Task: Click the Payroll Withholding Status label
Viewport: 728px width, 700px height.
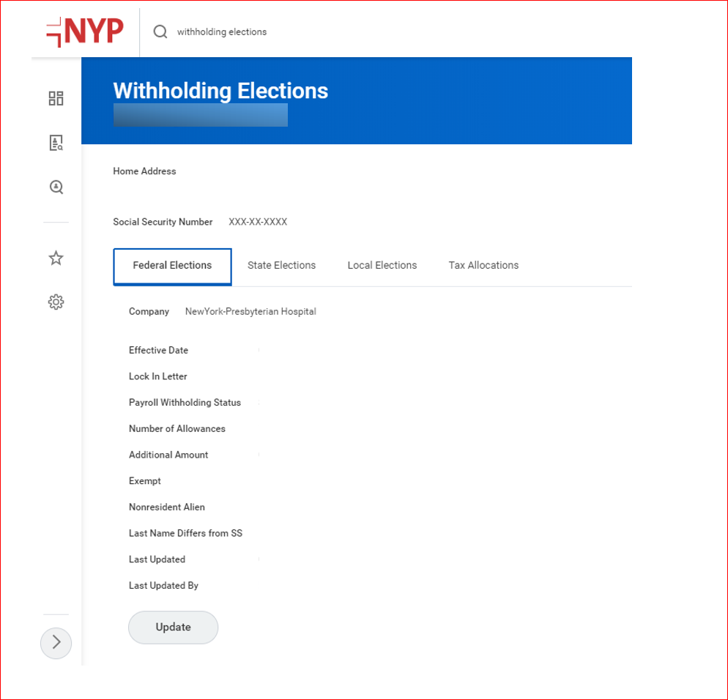Action: [185, 403]
